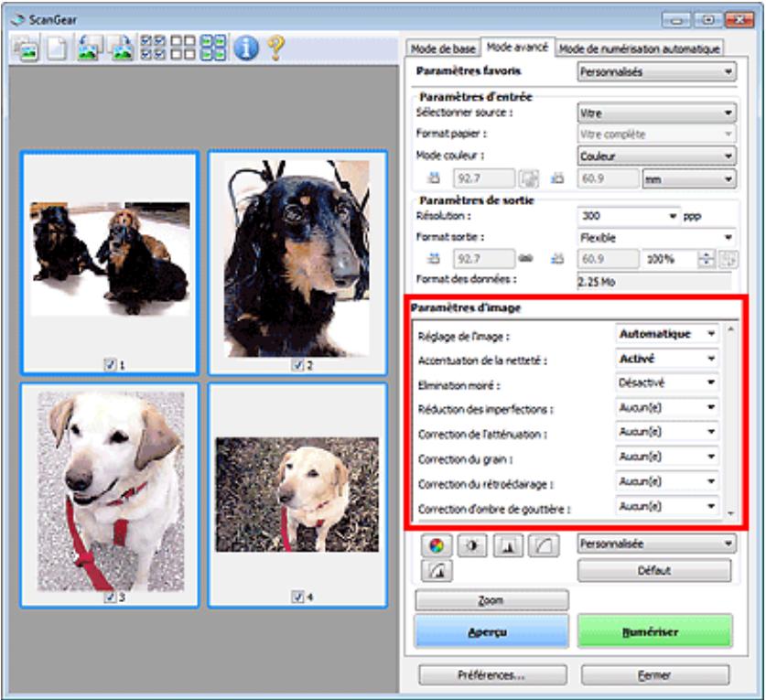Toggle checkbox for frame 3
This screenshot has height=700, width=766.
click(111, 597)
